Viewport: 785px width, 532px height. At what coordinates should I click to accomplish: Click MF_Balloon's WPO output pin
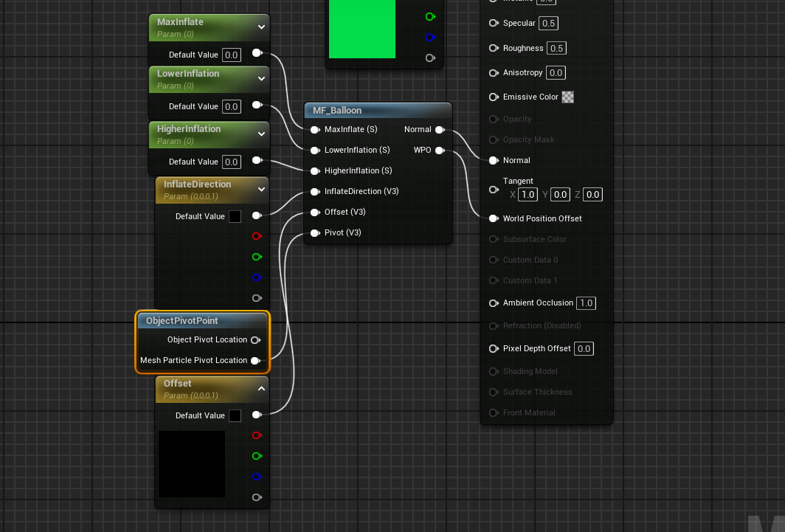pos(440,151)
